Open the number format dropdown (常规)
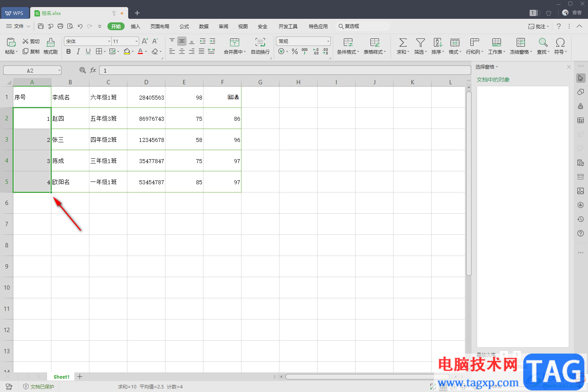Screen dimensions: 588x392 [x=328, y=41]
